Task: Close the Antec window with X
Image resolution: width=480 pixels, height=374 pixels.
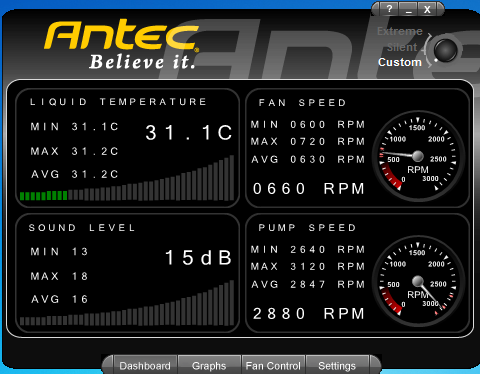Action: (x=427, y=9)
